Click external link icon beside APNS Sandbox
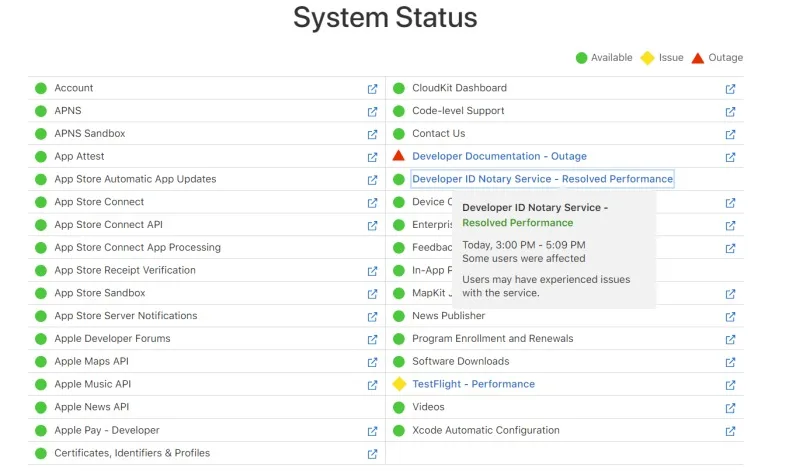 point(372,134)
